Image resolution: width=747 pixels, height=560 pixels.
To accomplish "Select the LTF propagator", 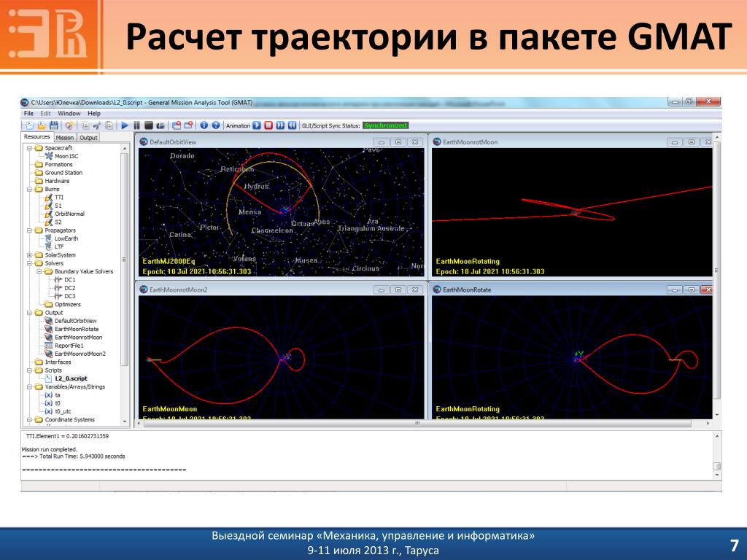I will coord(59,246).
